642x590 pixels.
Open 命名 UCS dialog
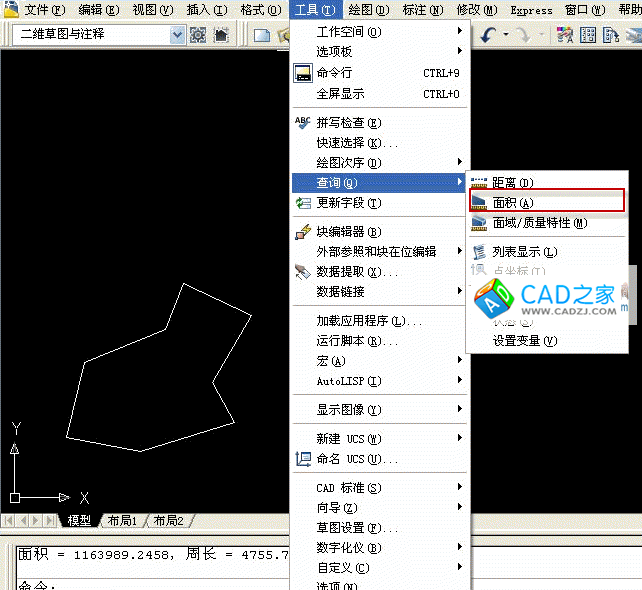(356, 459)
